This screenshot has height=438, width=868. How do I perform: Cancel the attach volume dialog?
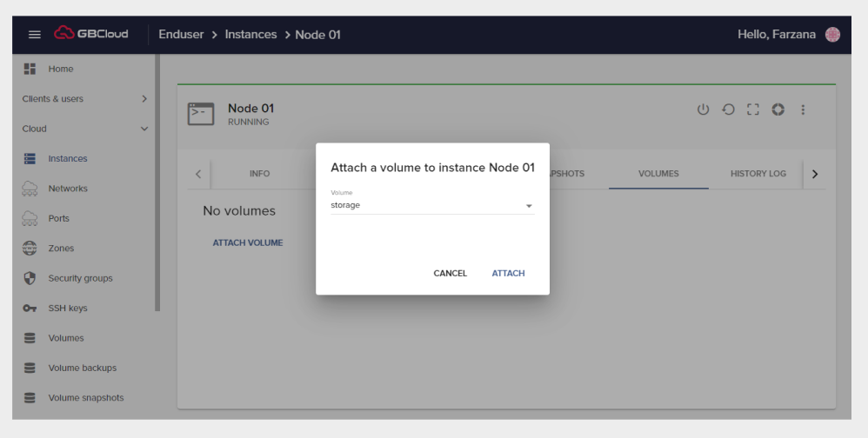pos(450,273)
